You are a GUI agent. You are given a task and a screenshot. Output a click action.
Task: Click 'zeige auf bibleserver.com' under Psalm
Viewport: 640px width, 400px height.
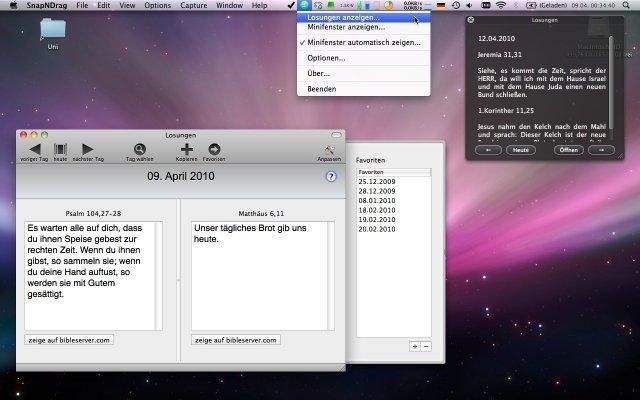click(x=69, y=340)
